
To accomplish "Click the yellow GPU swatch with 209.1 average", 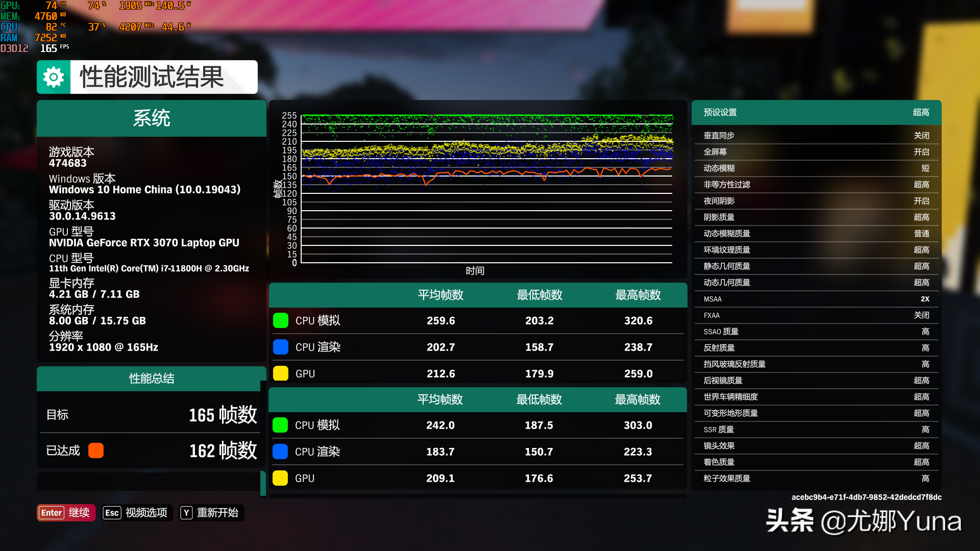I will pyautogui.click(x=280, y=478).
